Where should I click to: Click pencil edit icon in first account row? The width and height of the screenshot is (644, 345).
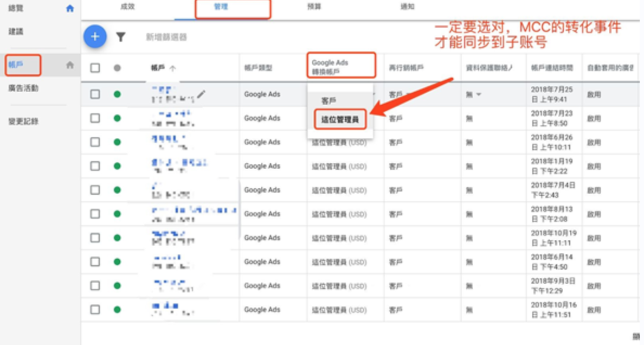point(201,94)
